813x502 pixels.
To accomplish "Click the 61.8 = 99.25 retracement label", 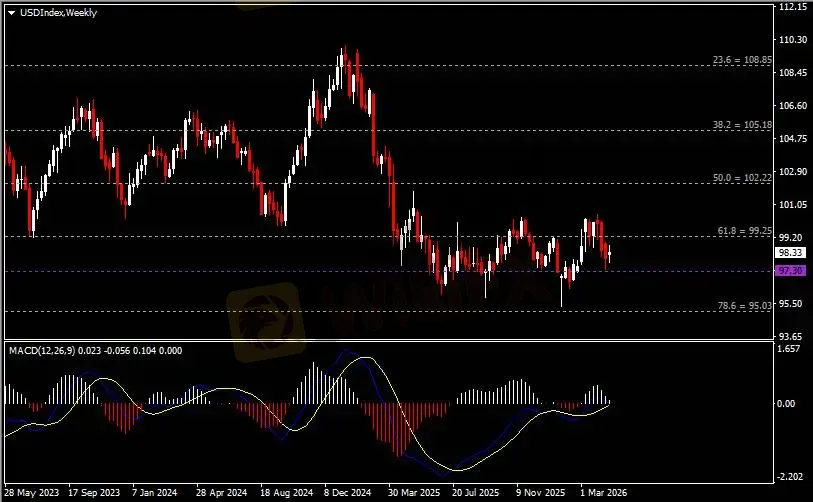I will (746, 231).
